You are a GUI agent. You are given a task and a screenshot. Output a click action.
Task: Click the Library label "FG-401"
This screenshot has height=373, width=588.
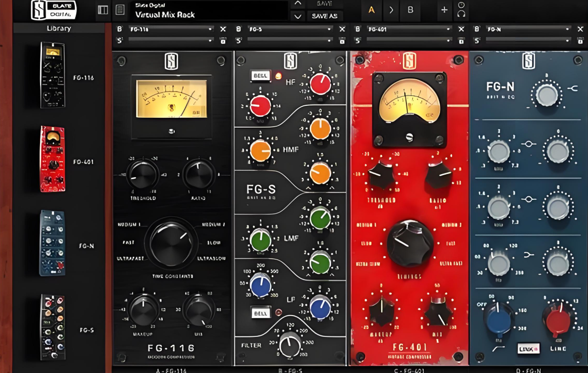(83, 162)
